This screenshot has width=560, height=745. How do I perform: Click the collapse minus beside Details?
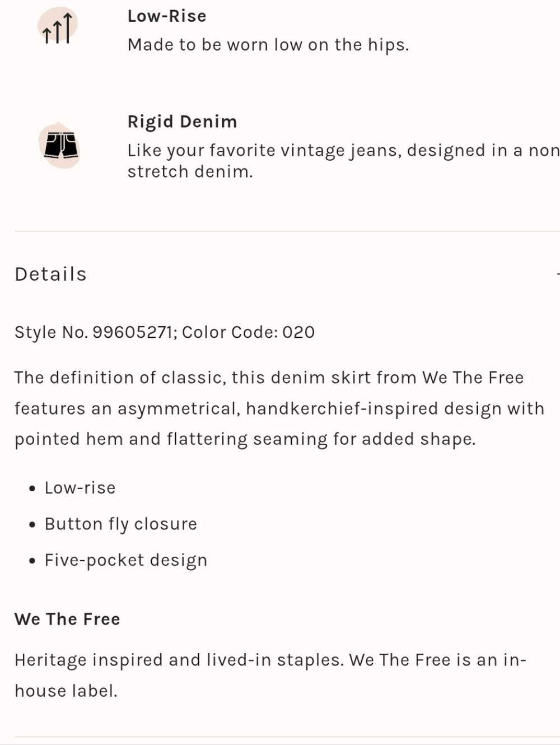coord(558,274)
